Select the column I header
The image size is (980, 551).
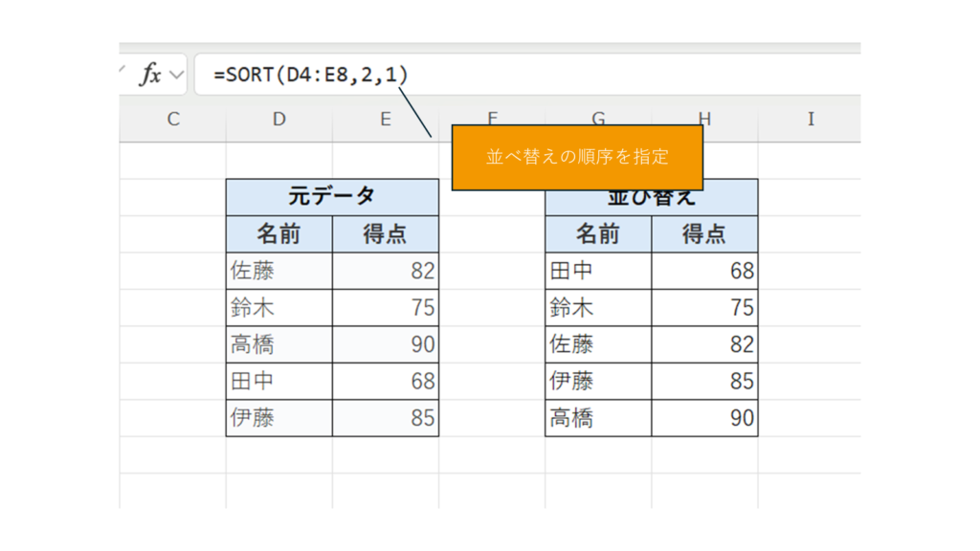(x=811, y=120)
